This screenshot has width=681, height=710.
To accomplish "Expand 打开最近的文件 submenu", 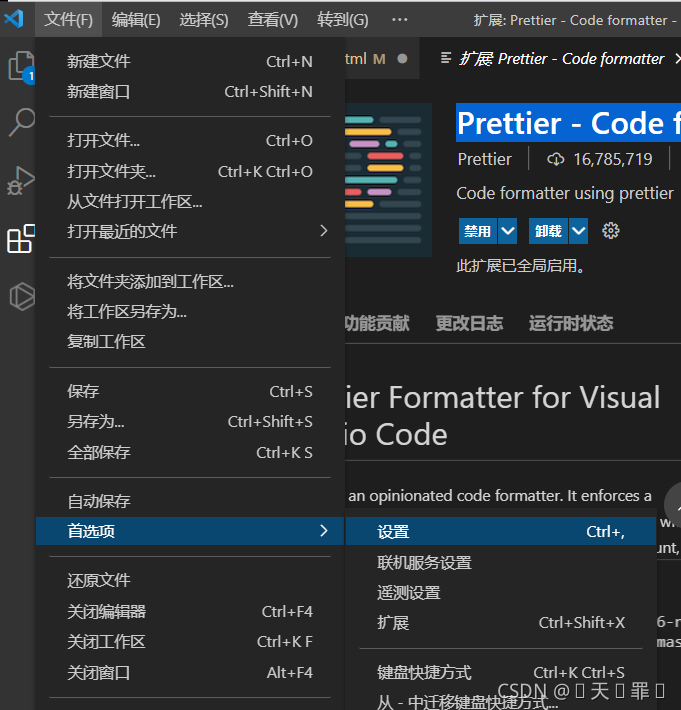I will [190, 231].
